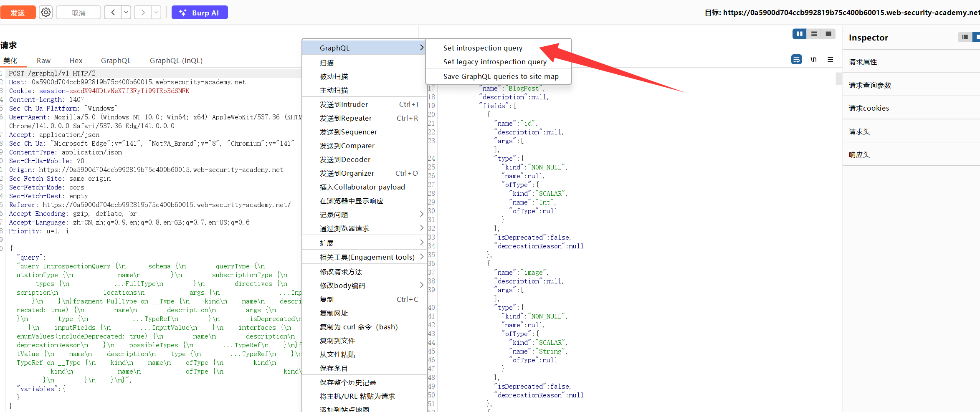Viewport: 980px width, 412px height.
Task: Choose Set introspection query
Action: pos(483,48)
